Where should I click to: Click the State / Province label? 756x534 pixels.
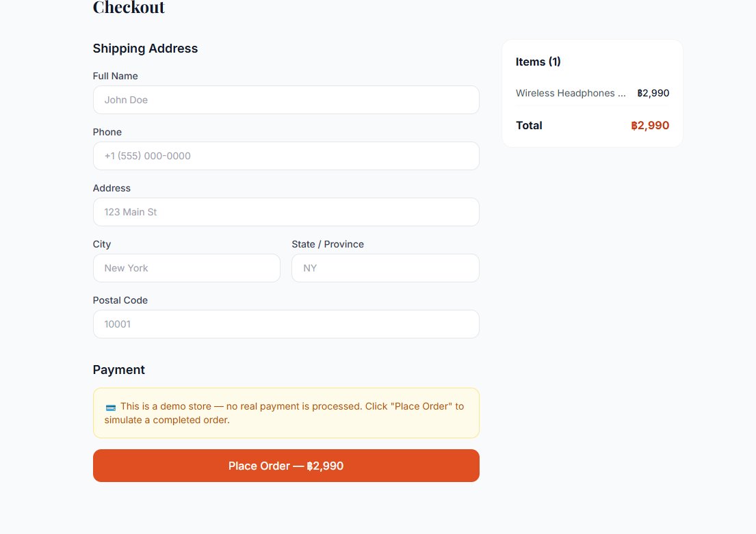(x=328, y=244)
